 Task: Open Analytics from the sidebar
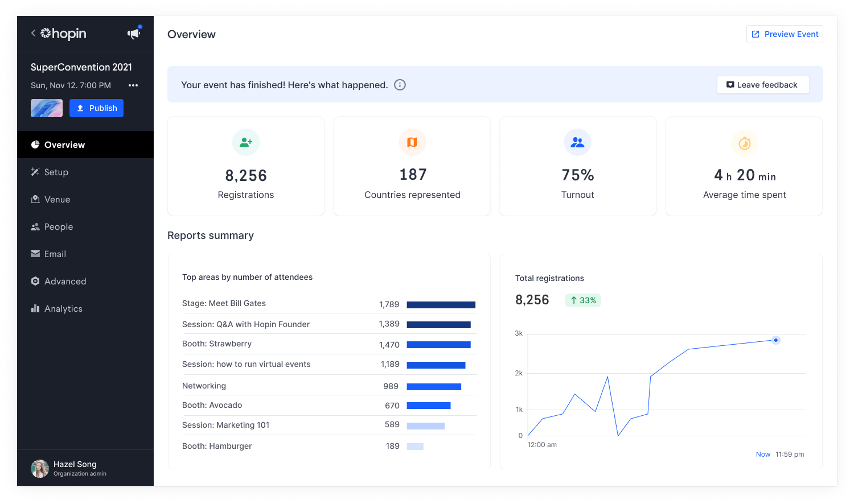pyautogui.click(x=35, y=308)
